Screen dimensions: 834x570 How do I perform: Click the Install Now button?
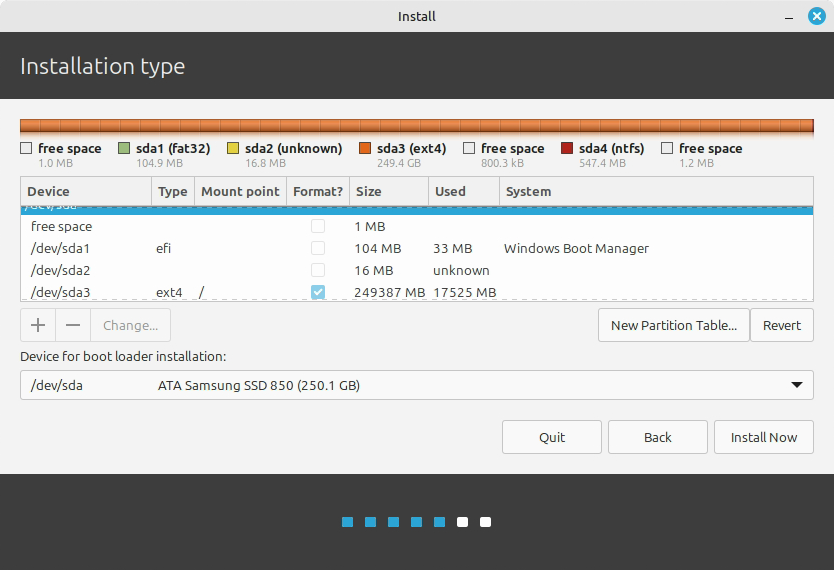tap(763, 437)
